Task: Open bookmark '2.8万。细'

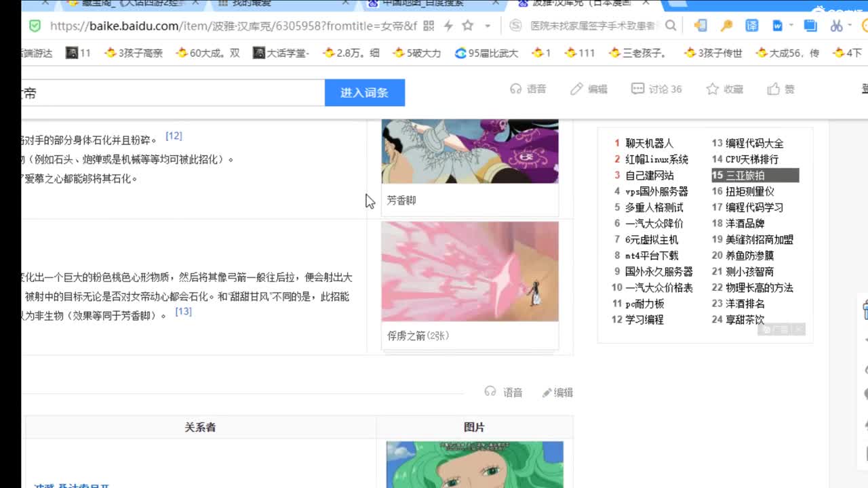Action: [351, 52]
